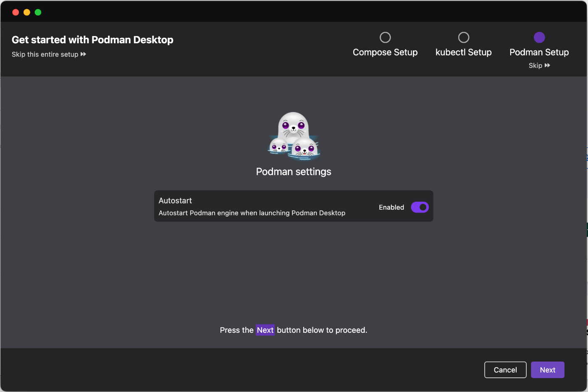Click the Podman seals logo image

pos(294,136)
